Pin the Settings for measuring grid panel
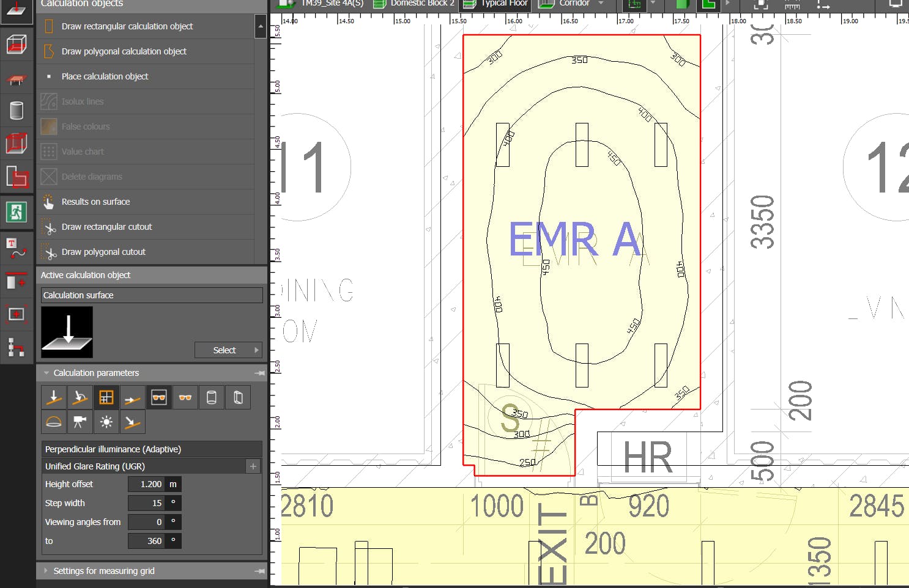 260,571
